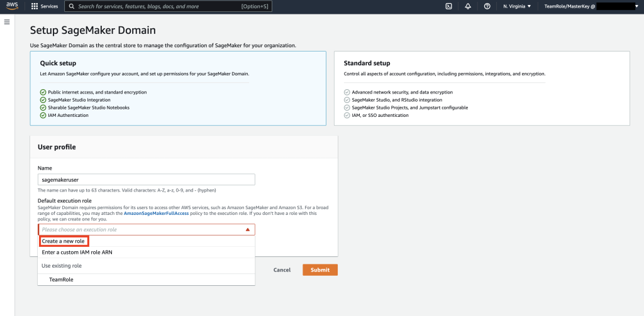This screenshot has width=644, height=316.
Task: Click the Advanced network security checkmark icon
Action: (347, 92)
